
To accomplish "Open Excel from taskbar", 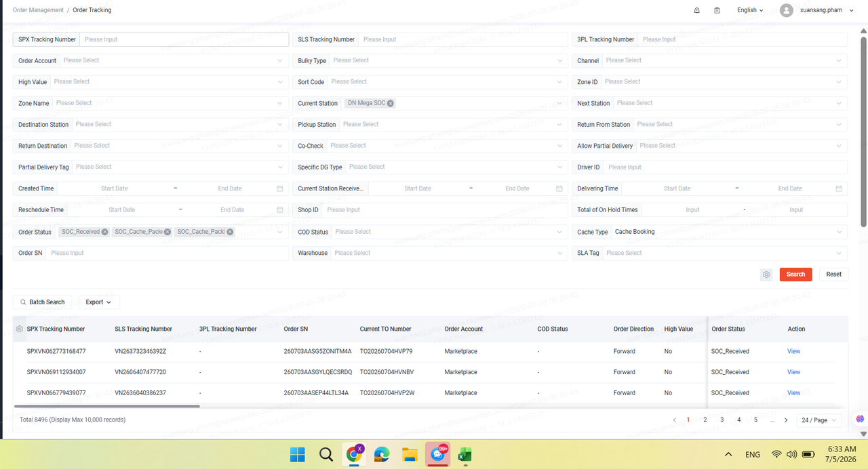I will pos(465,454).
